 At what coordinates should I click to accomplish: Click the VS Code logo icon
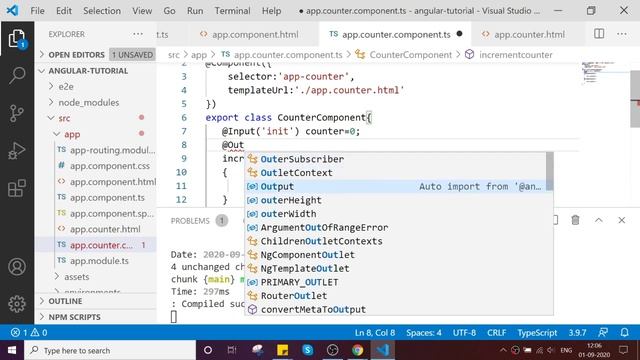pyautogui.click(x=12, y=10)
